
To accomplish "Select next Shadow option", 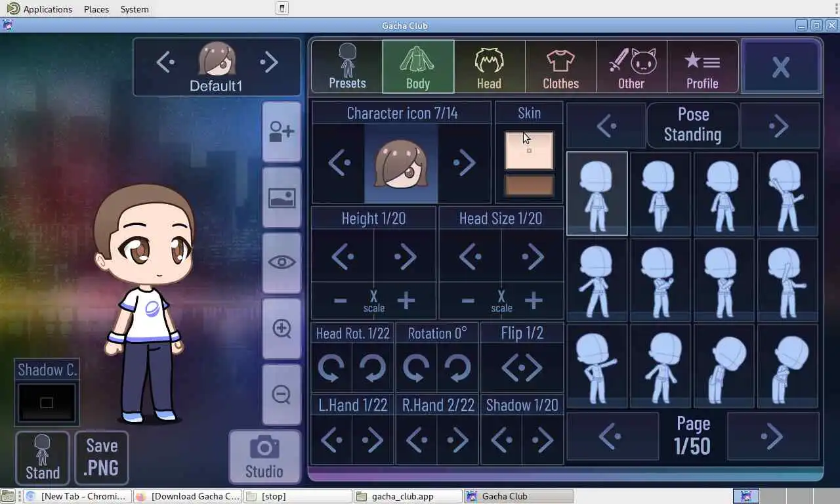I will 542,440.
